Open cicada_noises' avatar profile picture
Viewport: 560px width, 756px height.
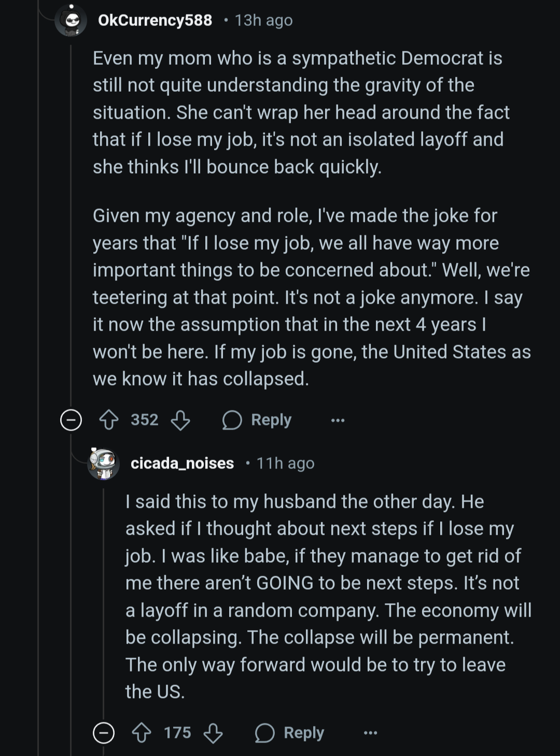(x=103, y=463)
